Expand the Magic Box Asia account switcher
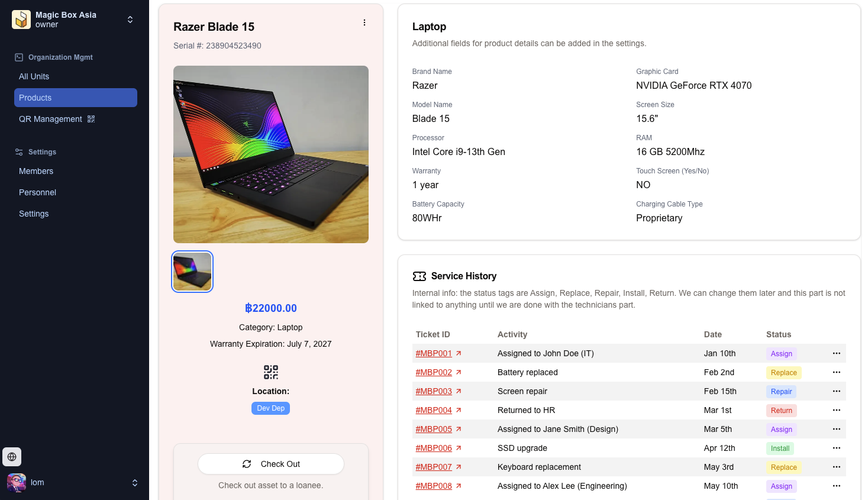The height and width of the screenshot is (500, 868). pos(130,19)
